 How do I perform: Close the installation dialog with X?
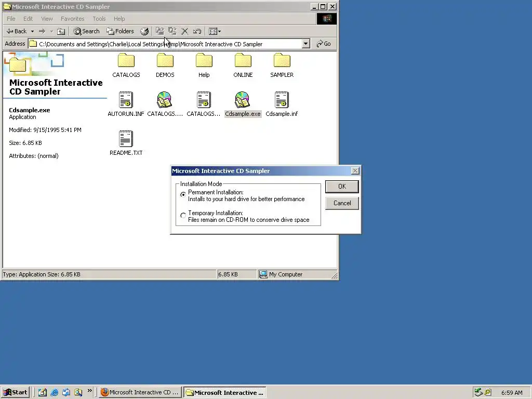(355, 170)
